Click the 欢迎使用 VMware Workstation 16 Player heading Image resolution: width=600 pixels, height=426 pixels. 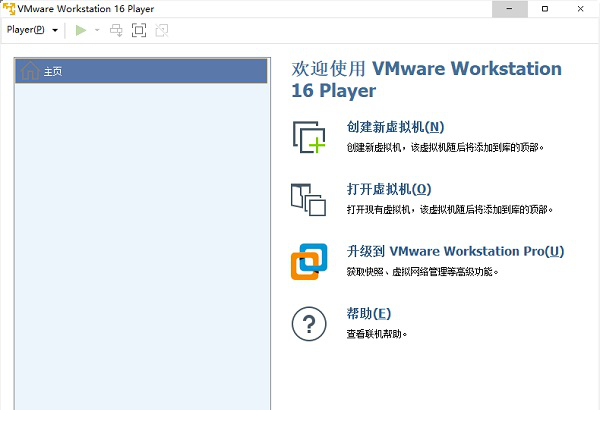426,79
